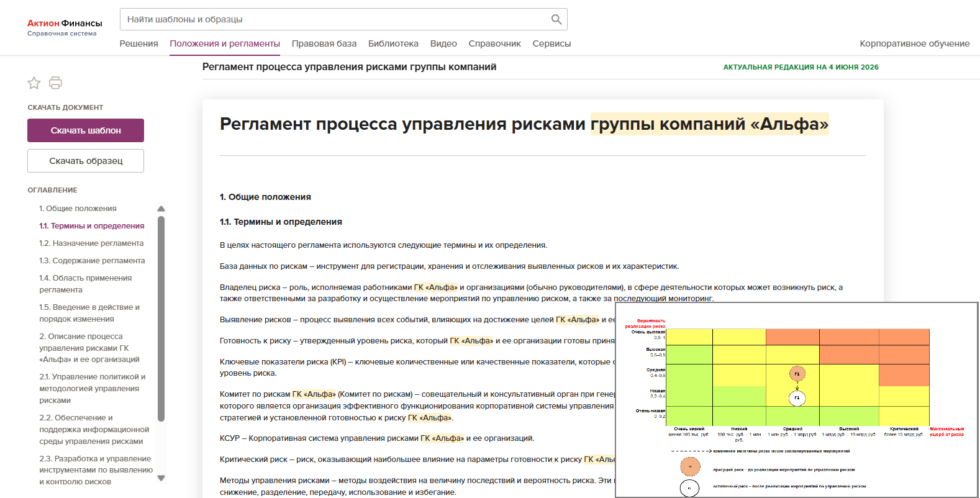
Task: Open the Справочник tab
Action: [x=494, y=43]
